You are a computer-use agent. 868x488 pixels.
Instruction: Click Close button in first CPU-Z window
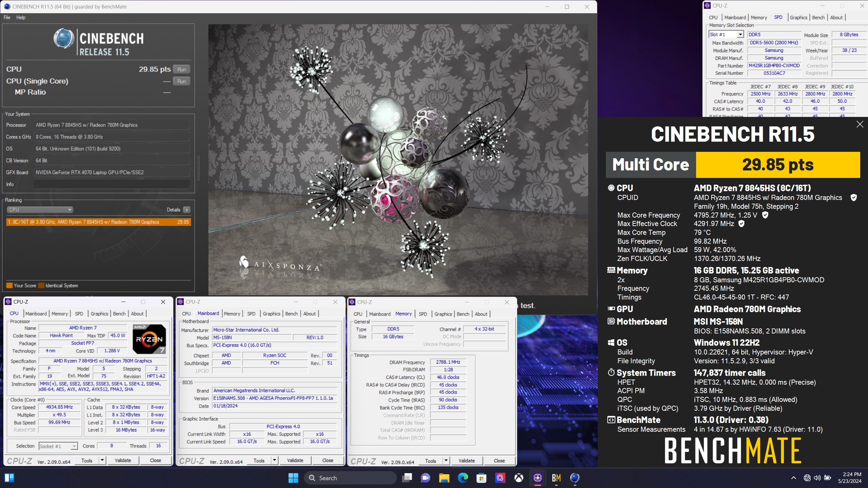[x=155, y=460]
